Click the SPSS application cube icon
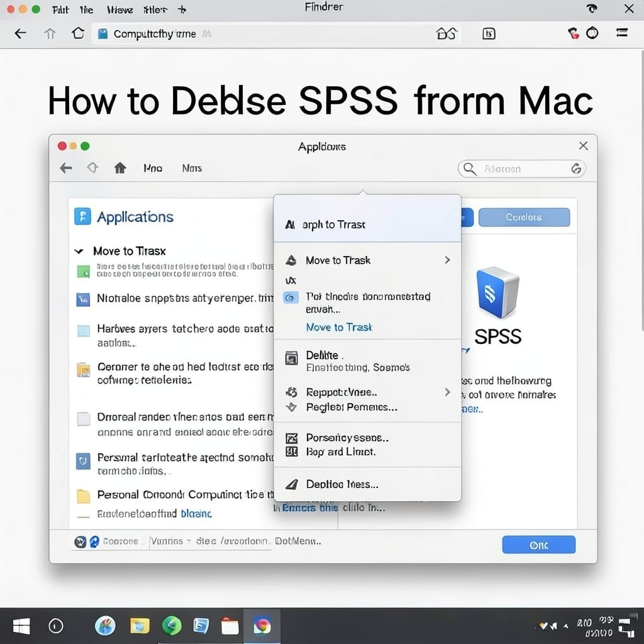This screenshot has height=644, width=644. (497, 292)
